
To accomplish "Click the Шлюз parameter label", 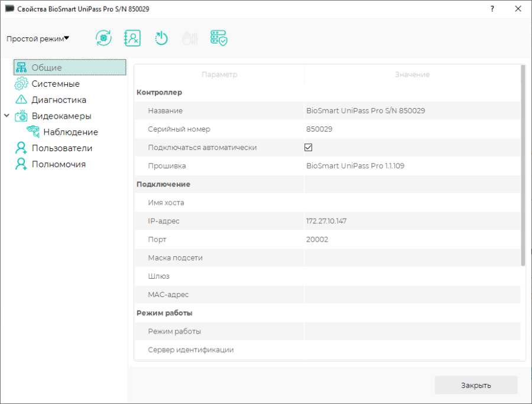I will (158, 276).
